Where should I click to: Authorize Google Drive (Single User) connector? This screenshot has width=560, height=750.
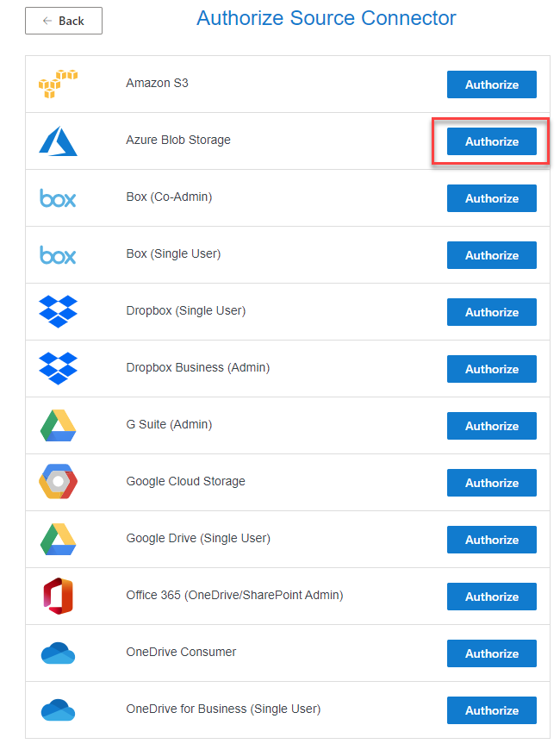point(492,540)
